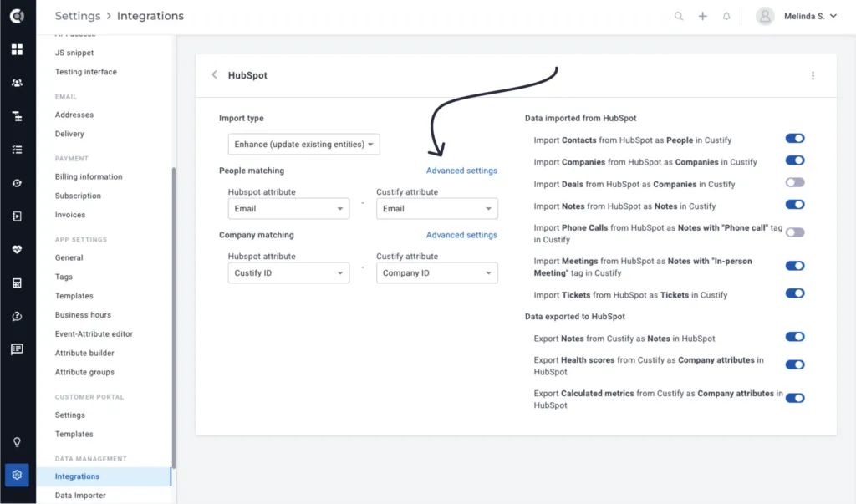Open the Import type dropdown

click(x=303, y=144)
